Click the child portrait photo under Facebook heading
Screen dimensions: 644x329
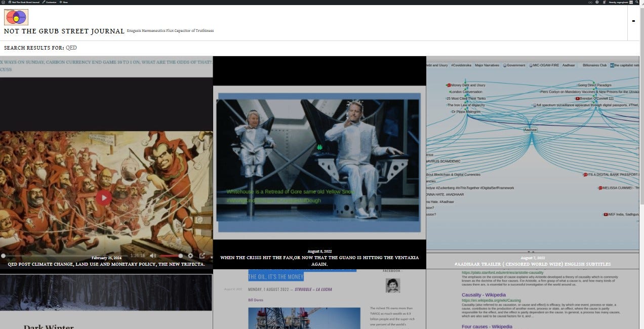click(392, 285)
